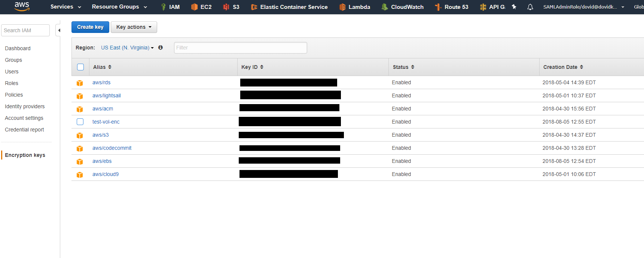Click the pin shortcuts icon
Image resolution: width=644 pixels, height=258 pixels.
click(x=514, y=7)
